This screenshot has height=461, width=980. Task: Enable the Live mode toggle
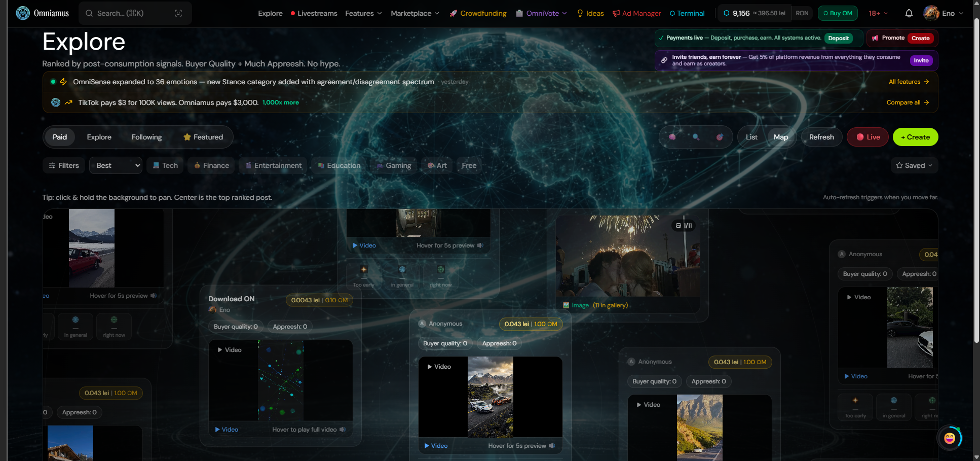[x=867, y=137]
